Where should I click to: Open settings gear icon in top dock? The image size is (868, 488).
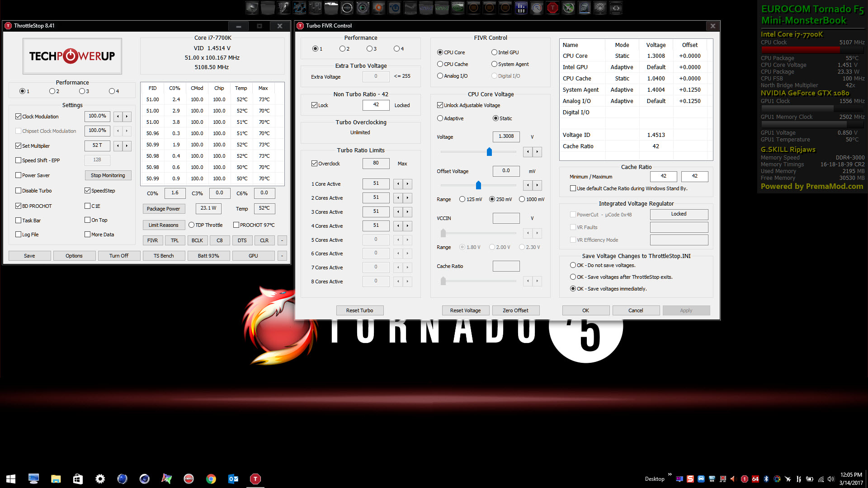600,8
